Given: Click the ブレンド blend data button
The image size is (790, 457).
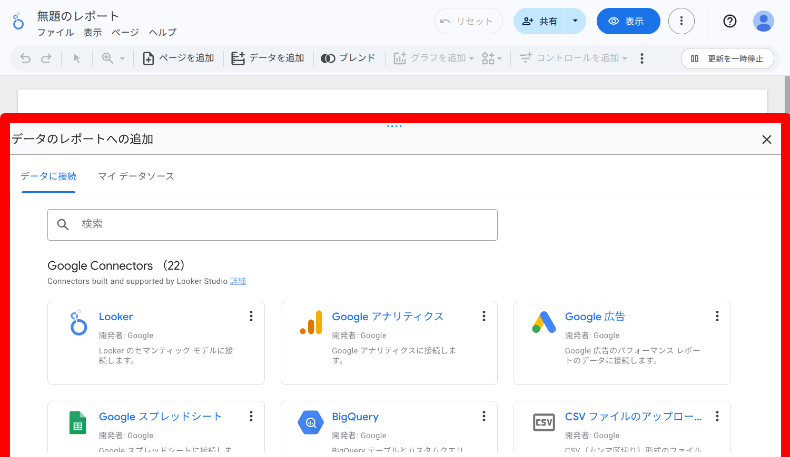Looking at the screenshot, I should [x=348, y=58].
